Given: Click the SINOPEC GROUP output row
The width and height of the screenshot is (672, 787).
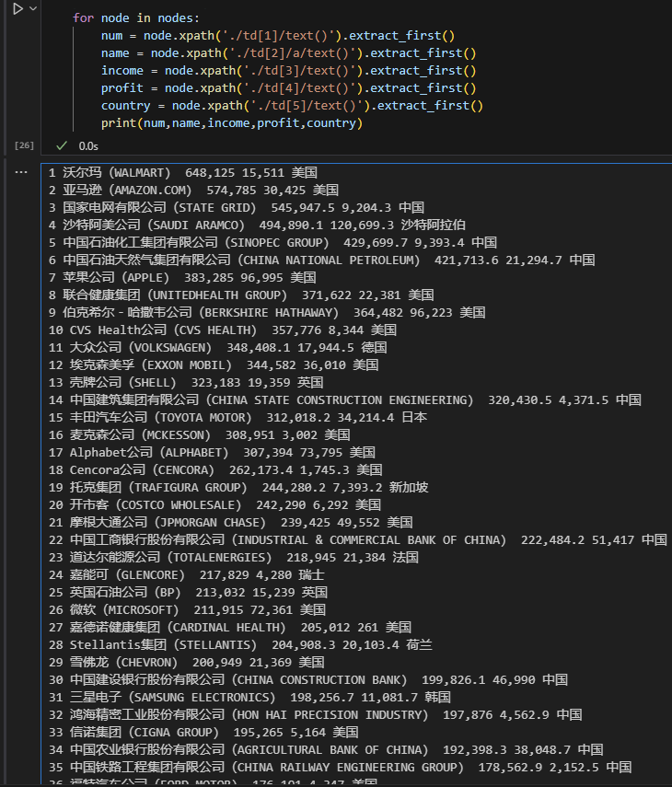Looking at the screenshot, I should pos(273,243).
